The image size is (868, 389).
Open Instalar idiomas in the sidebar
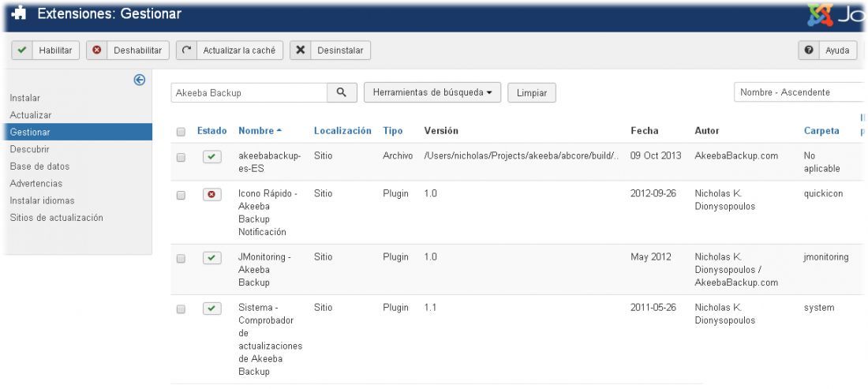coord(42,201)
